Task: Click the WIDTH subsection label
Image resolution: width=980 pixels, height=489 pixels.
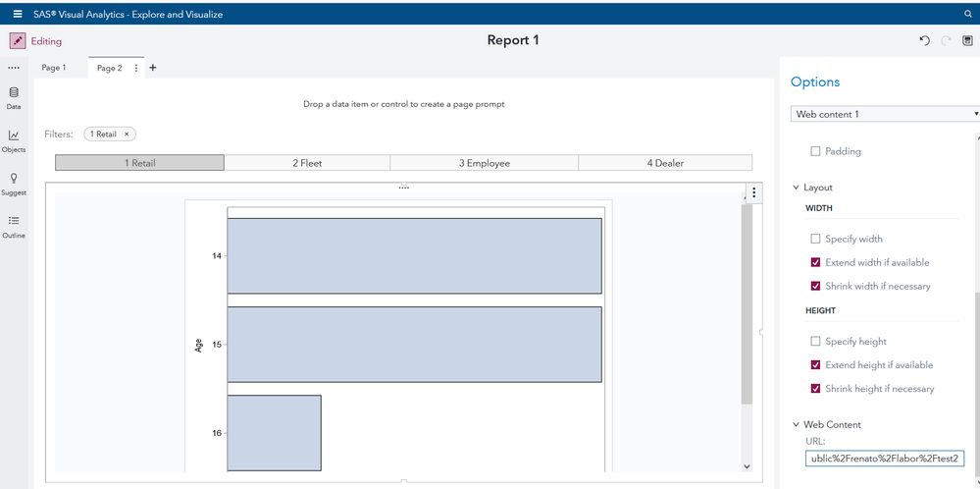Action: click(821, 208)
